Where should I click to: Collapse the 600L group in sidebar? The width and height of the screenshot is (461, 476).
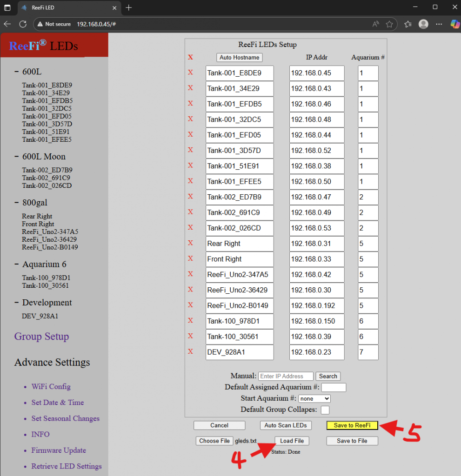point(17,72)
